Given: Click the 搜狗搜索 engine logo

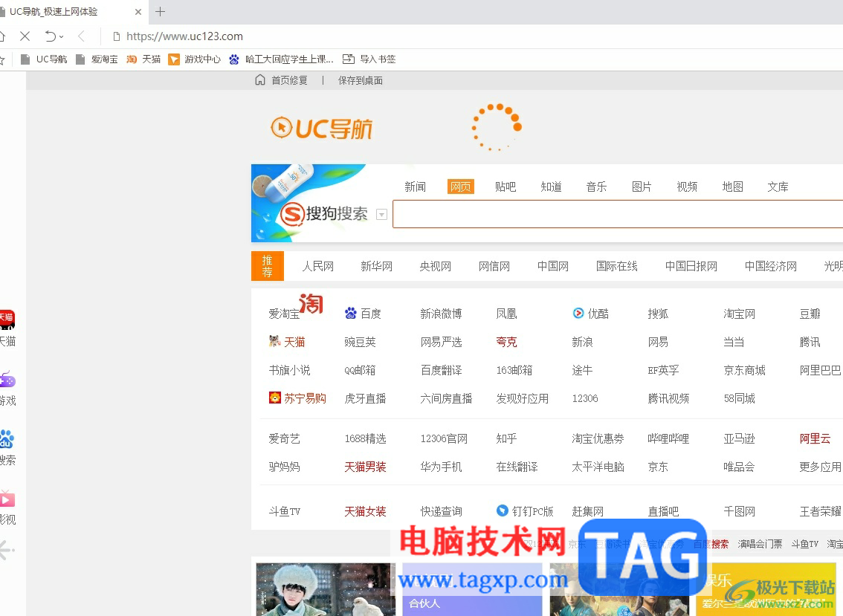Looking at the screenshot, I should 324,213.
